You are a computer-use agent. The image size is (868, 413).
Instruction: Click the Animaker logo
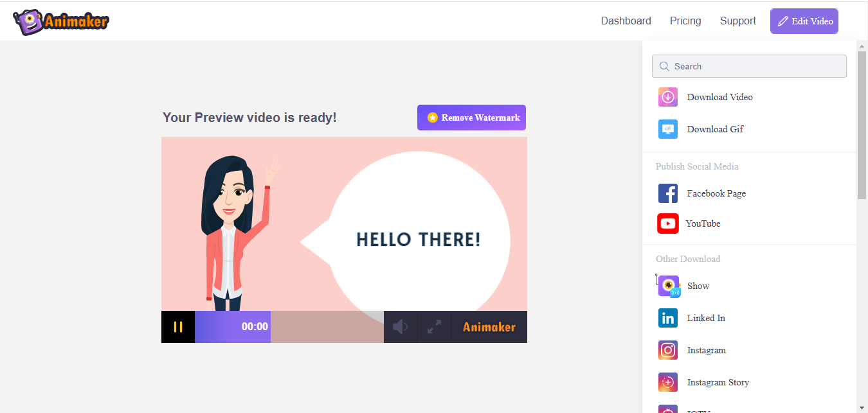61,21
